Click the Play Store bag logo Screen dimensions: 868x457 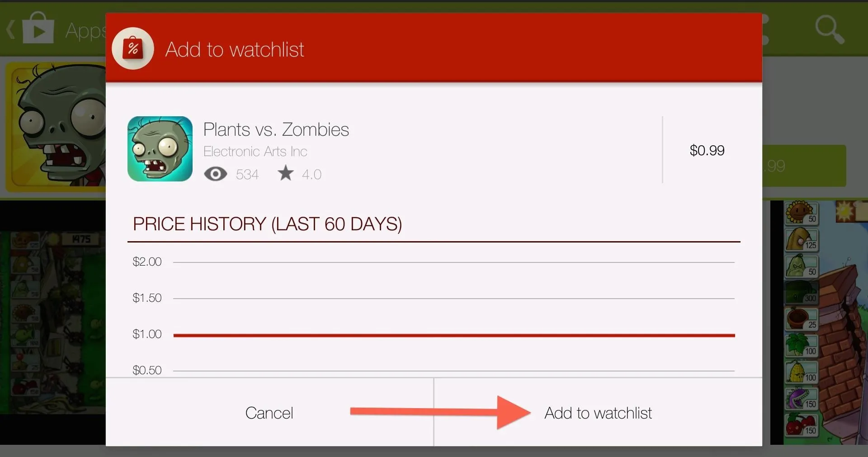38,28
